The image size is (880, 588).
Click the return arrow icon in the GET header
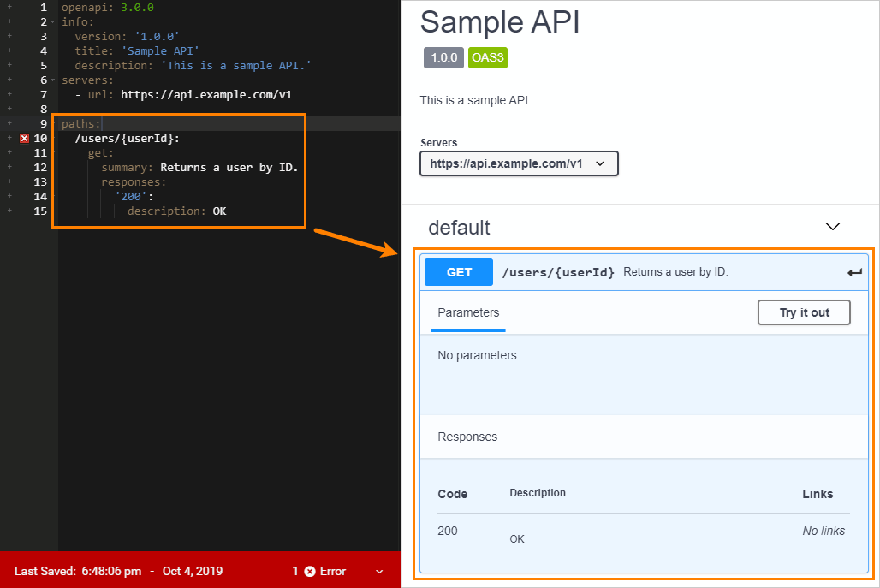(853, 271)
